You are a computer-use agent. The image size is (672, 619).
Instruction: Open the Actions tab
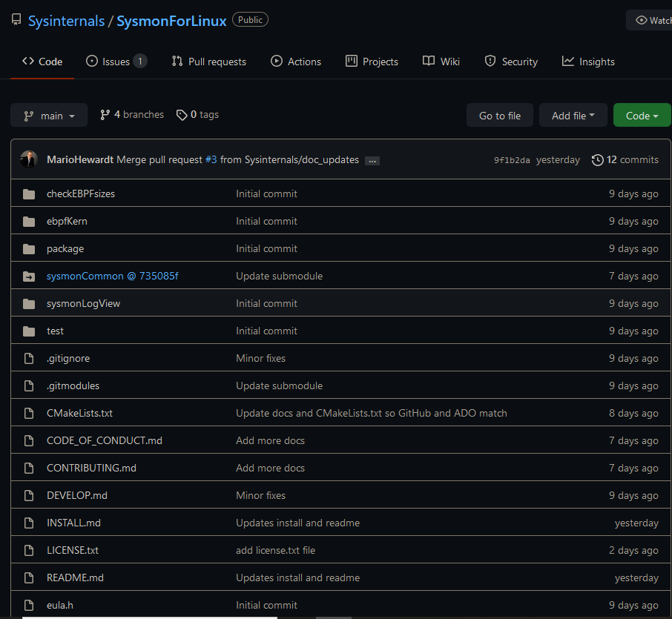[296, 62]
